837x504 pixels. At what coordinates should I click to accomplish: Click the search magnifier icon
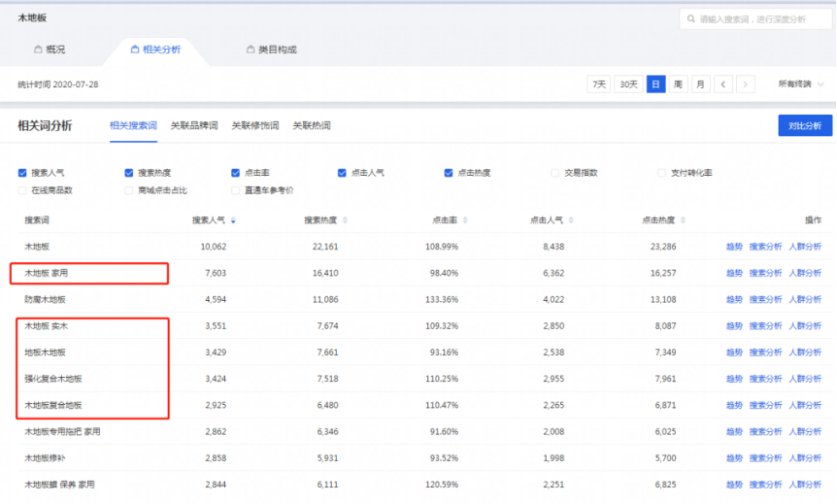point(690,18)
